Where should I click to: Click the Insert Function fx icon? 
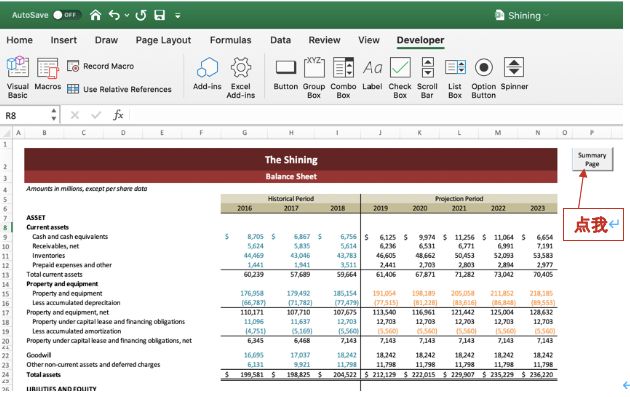[x=118, y=115]
